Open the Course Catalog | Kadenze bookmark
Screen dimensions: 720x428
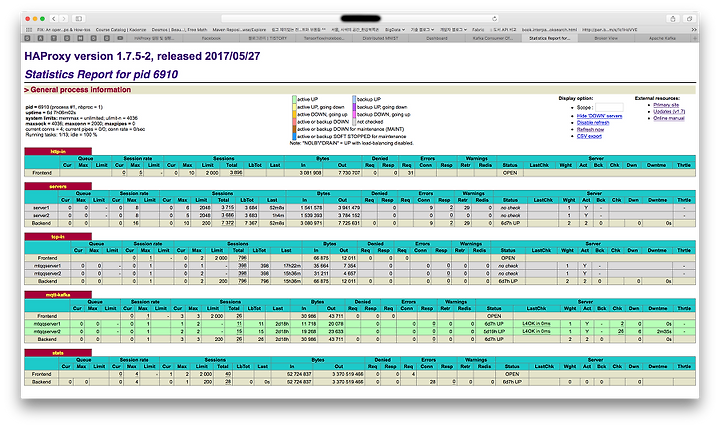point(120,29)
